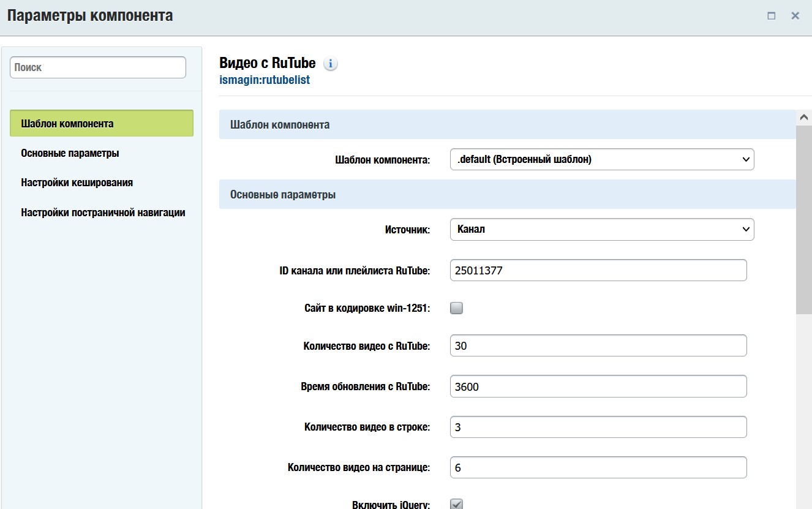Close the Параметры компонента dialog
This screenshot has height=509, width=812.
tap(795, 16)
